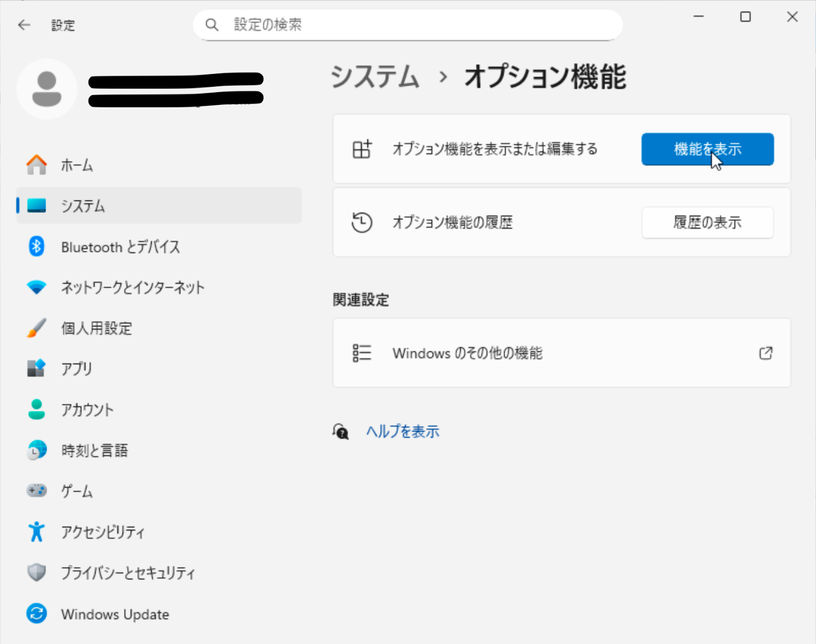
Task: Open ネットワークとインターネット settings
Action: click(x=159, y=287)
